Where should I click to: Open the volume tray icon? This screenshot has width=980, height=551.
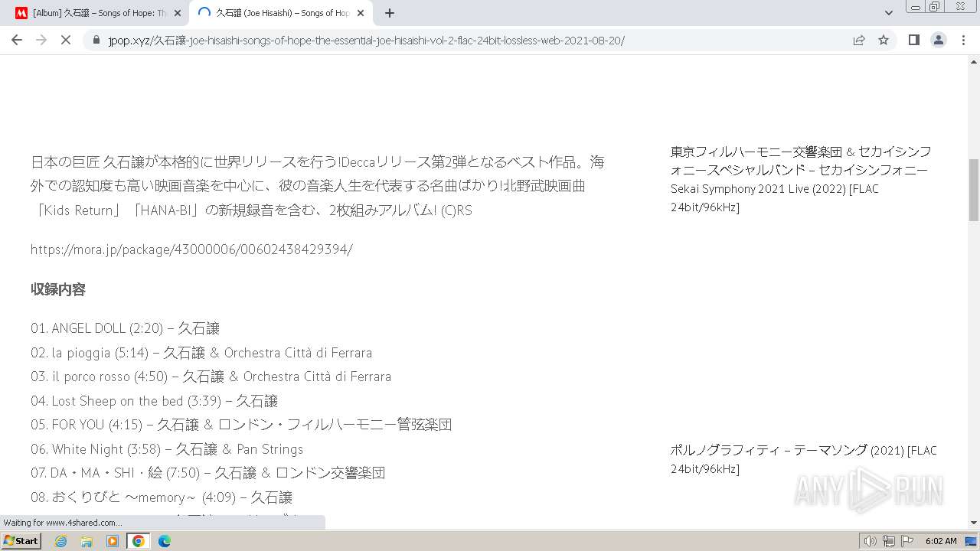point(870,541)
